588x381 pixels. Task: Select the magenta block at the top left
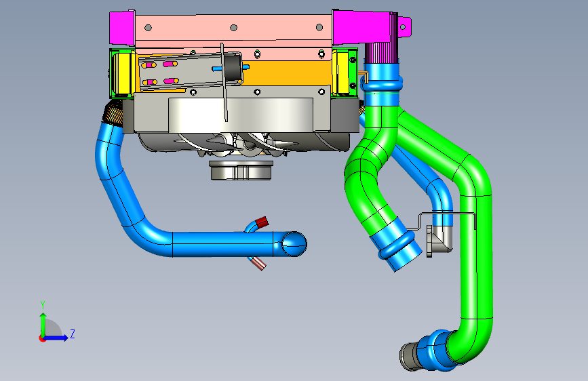click(122, 28)
